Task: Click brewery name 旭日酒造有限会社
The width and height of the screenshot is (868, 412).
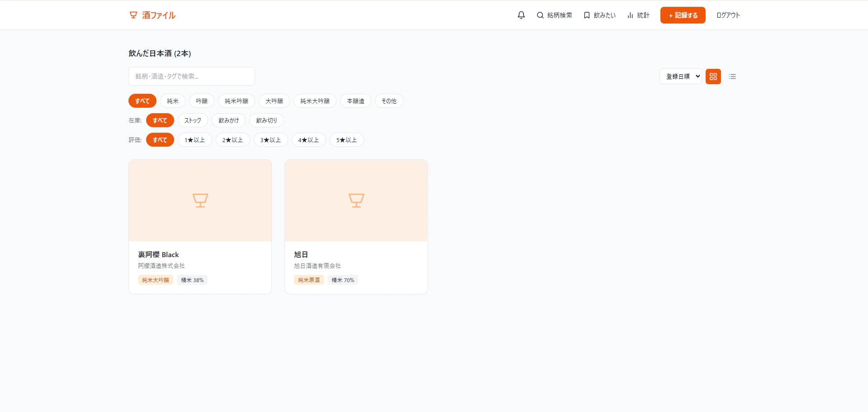Action: [318, 266]
